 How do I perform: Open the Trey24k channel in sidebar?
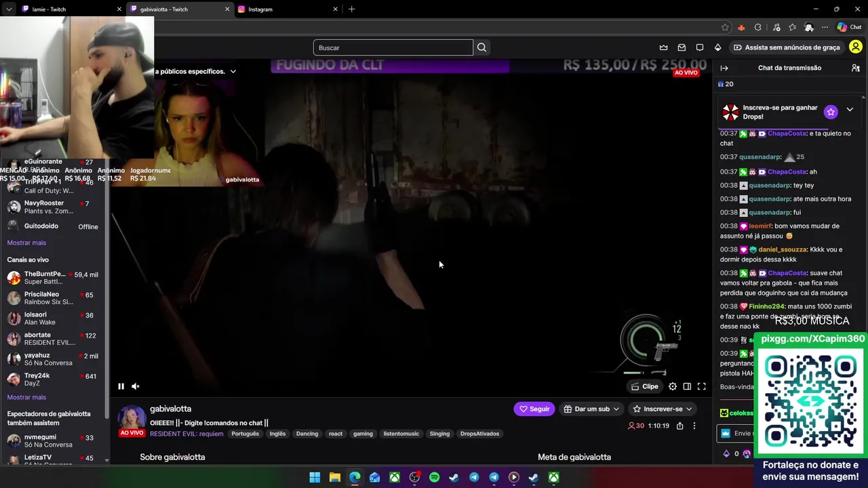(53, 380)
